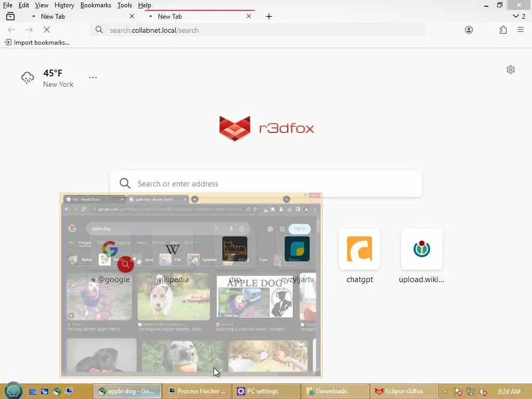This screenshot has height=399, width=532.
Task: Click the 8:24 AM taskbar clock
Action: point(509,392)
